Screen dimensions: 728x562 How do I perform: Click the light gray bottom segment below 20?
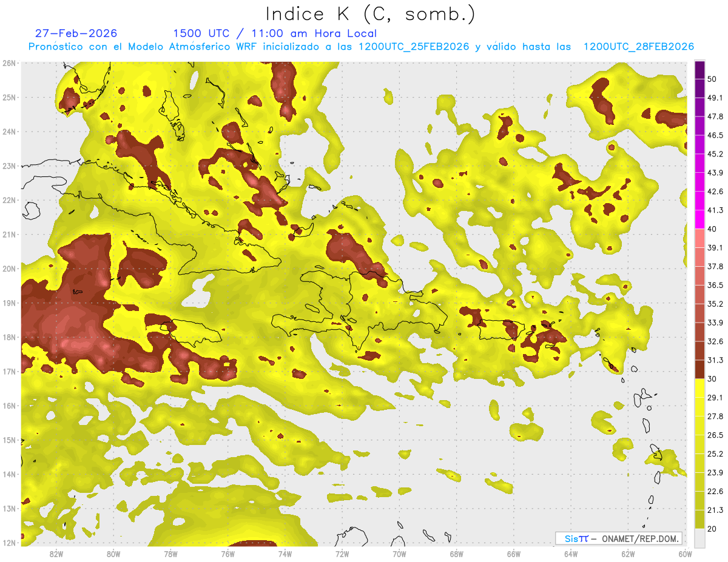(699, 537)
